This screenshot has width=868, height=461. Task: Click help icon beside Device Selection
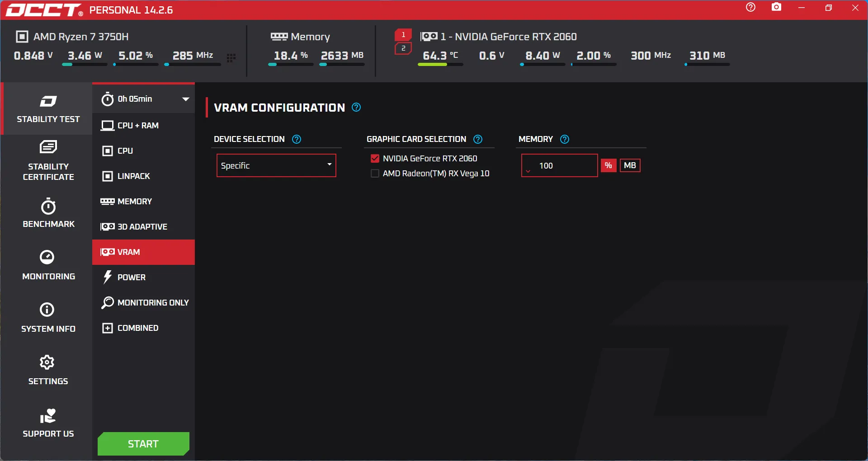[297, 139]
